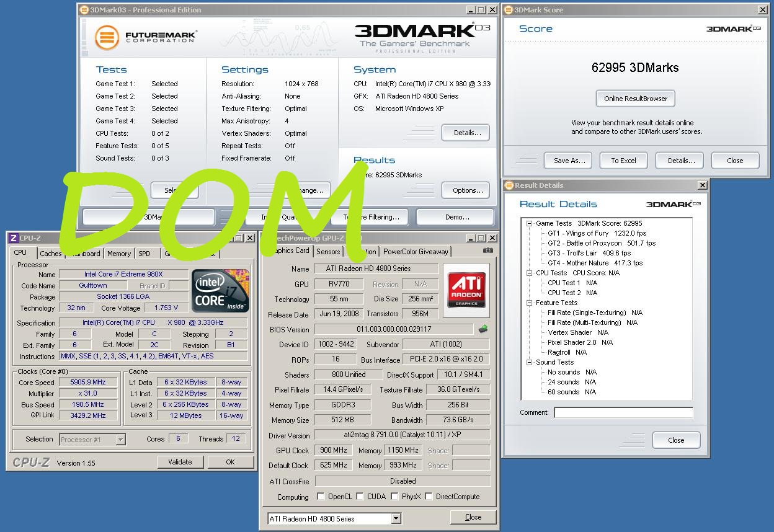Click the ATI Radeon graphics logo
The image size is (774, 532).
[x=466, y=290]
